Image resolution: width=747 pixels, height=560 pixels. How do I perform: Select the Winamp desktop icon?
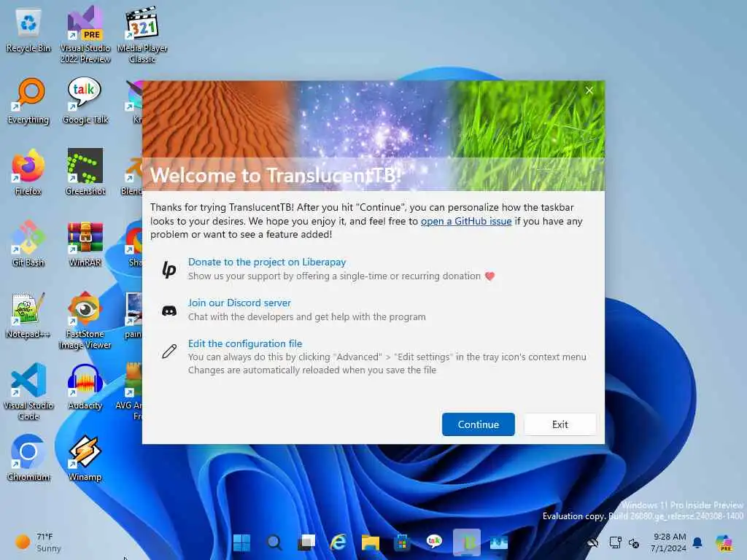(85, 458)
